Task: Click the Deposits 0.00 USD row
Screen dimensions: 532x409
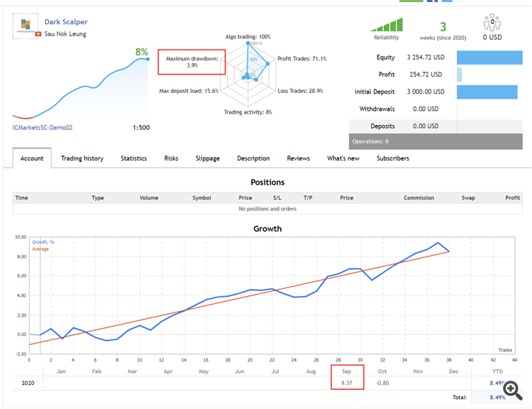Action: point(436,126)
